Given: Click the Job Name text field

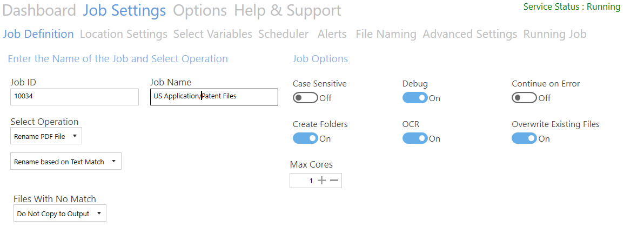Looking at the screenshot, I should tap(214, 97).
